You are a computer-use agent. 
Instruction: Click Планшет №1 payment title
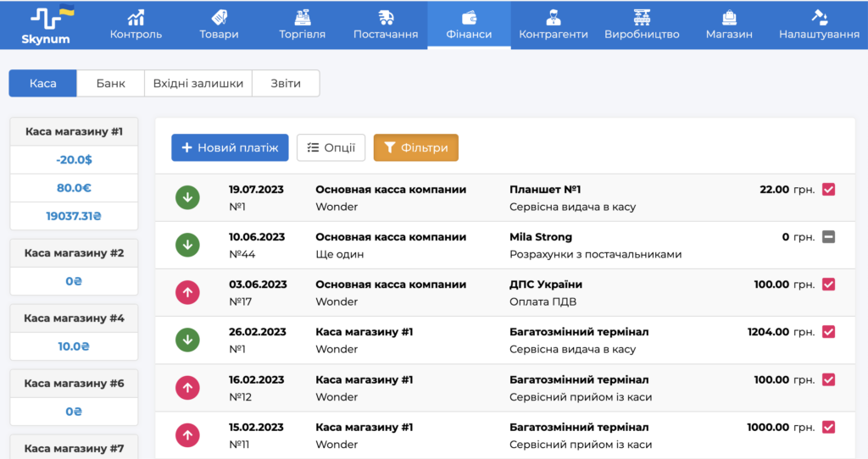[x=545, y=190]
